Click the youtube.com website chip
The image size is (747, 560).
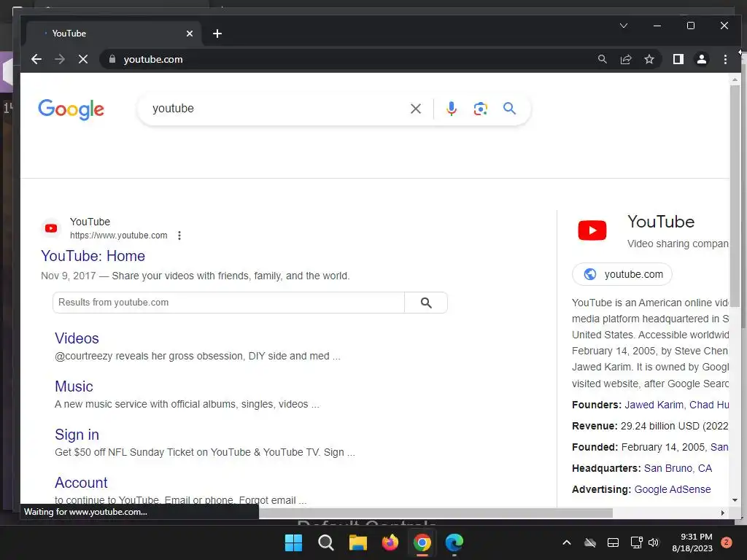click(622, 274)
